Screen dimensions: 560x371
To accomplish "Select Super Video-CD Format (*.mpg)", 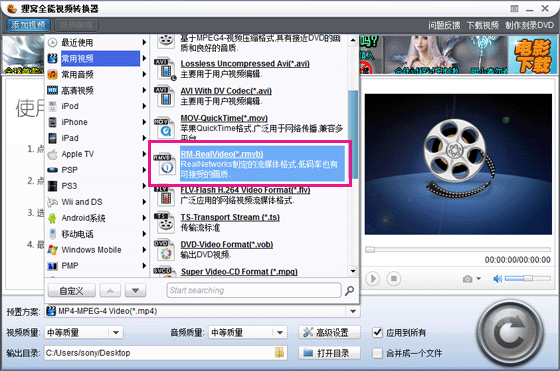I will point(239,272).
